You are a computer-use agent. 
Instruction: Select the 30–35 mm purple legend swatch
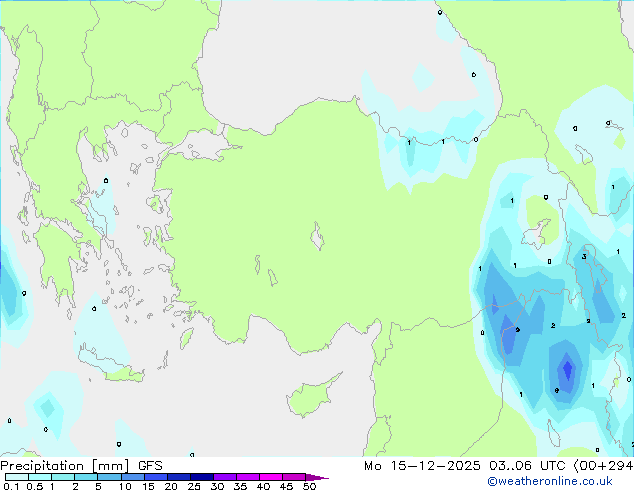click(225, 477)
